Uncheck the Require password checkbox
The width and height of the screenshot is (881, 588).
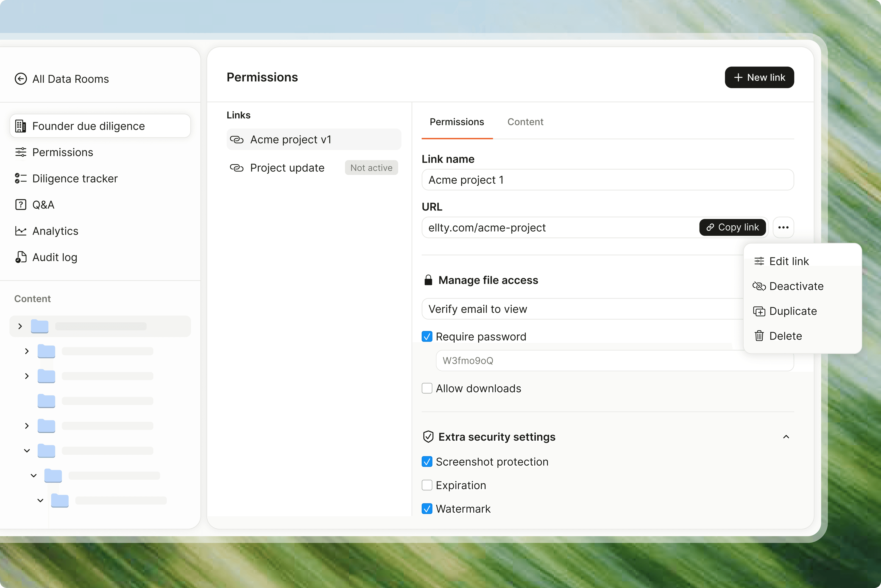pos(427,336)
